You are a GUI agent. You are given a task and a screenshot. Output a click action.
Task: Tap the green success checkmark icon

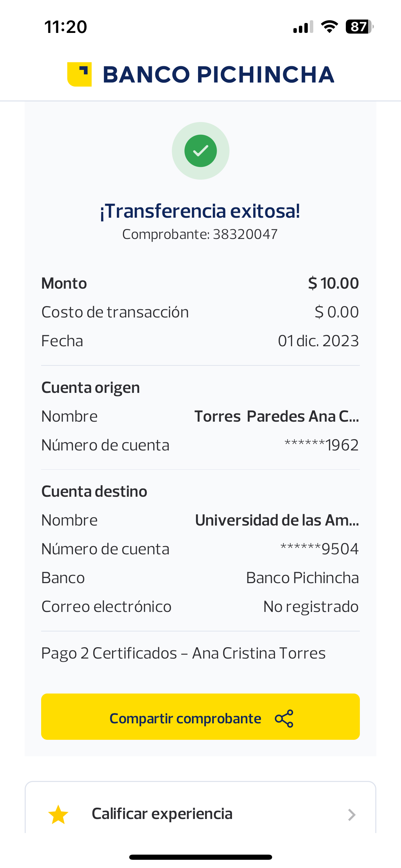click(200, 151)
